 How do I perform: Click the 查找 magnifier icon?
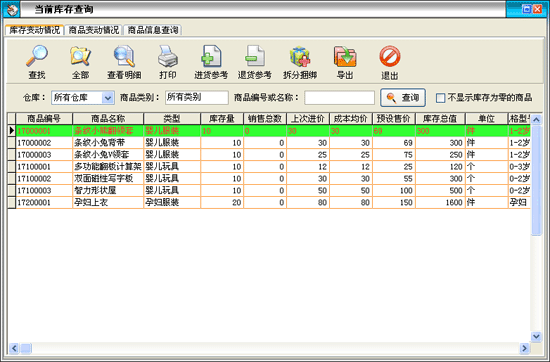tap(37, 56)
